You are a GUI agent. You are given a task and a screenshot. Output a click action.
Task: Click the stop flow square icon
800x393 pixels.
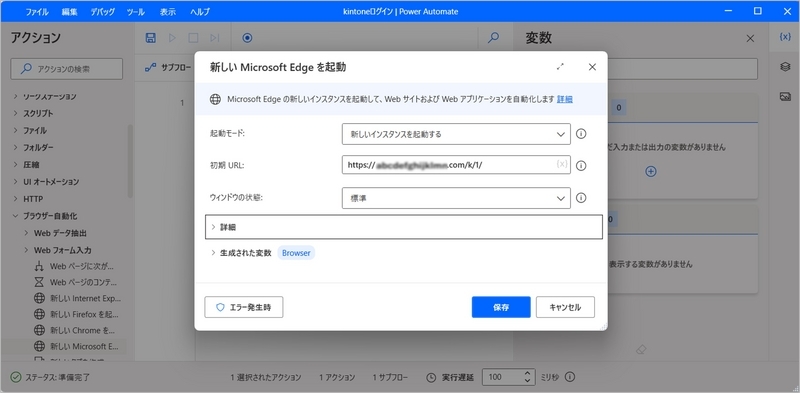click(x=193, y=37)
